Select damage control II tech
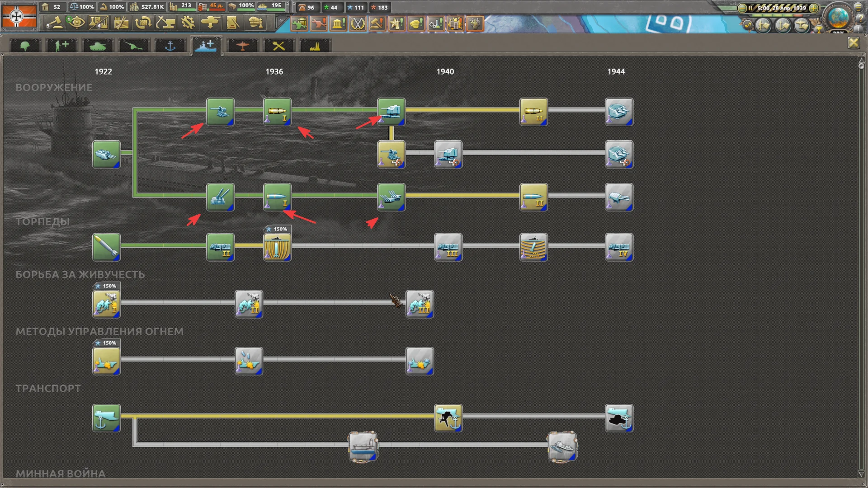The image size is (868, 488). tap(249, 304)
